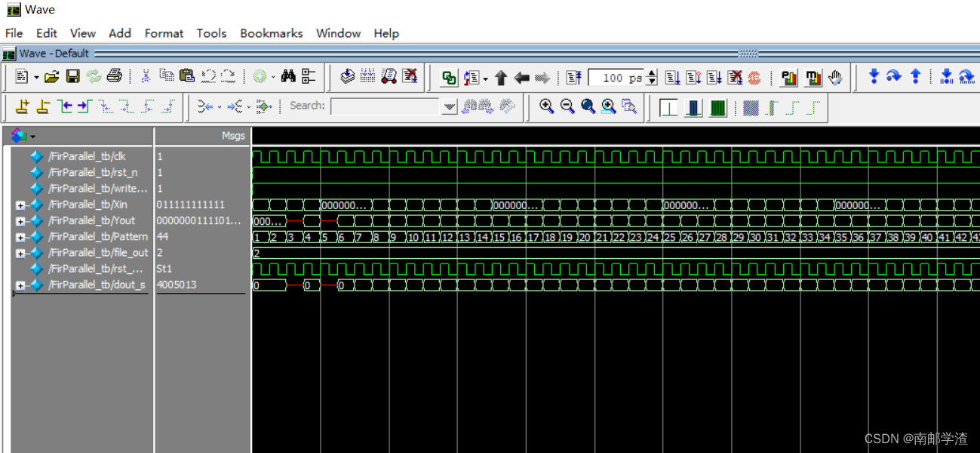Click the Copy toolbar icon
This screenshot has height=453, width=980.
point(167,76)
